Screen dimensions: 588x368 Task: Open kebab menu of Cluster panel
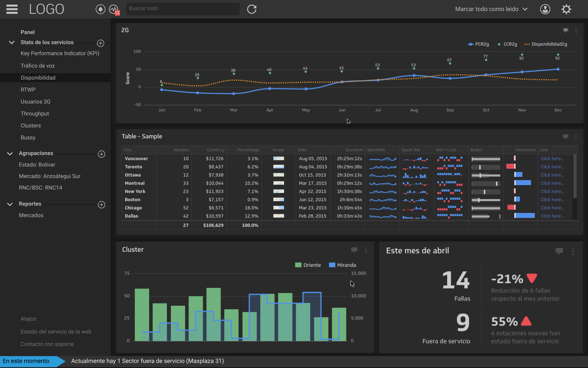coord(366,250)
